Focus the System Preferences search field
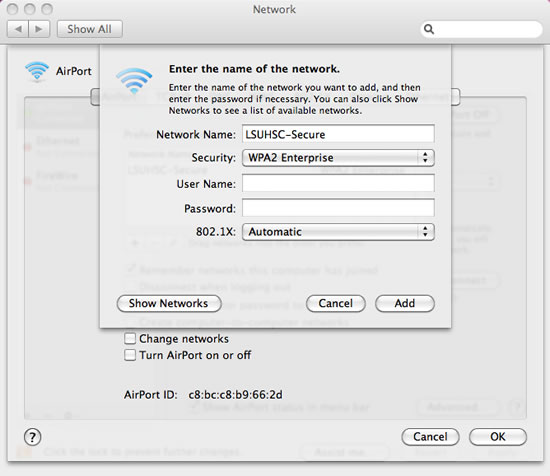 click(x=481, y=29)
